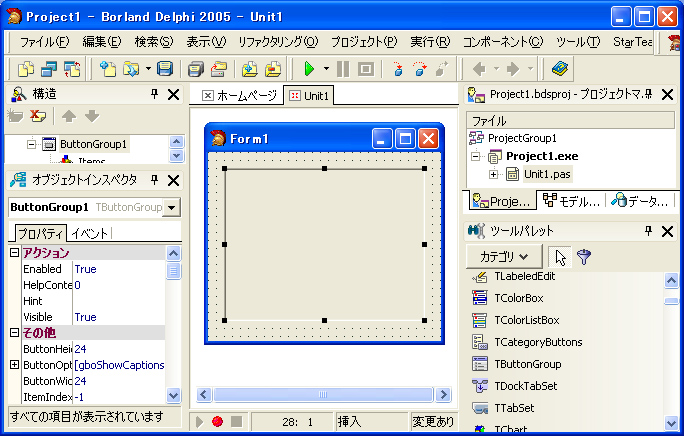Click the designer horizontal scrollbar thumb

click(323, 395)
